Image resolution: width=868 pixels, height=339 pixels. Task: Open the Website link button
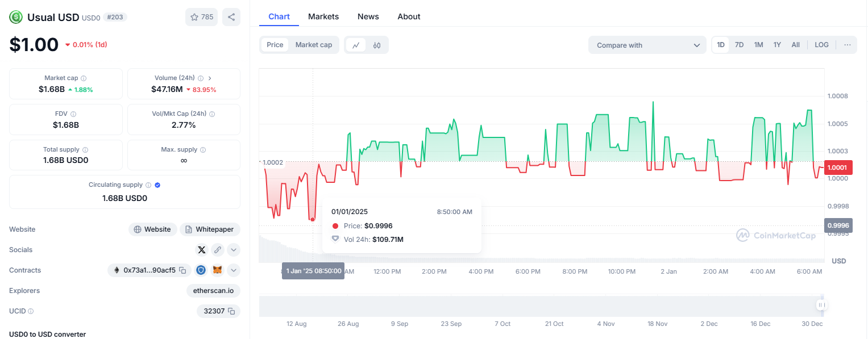[x=152, y=229]
